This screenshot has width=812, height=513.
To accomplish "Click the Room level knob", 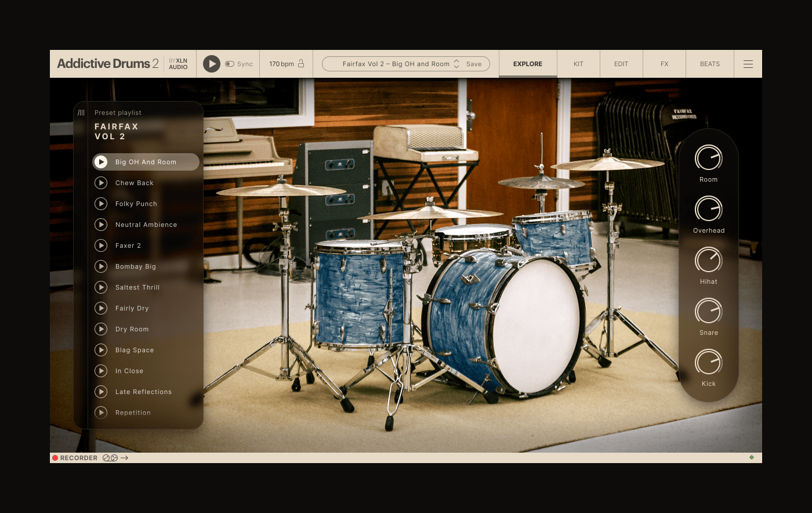I will click(x=708, y=158).
